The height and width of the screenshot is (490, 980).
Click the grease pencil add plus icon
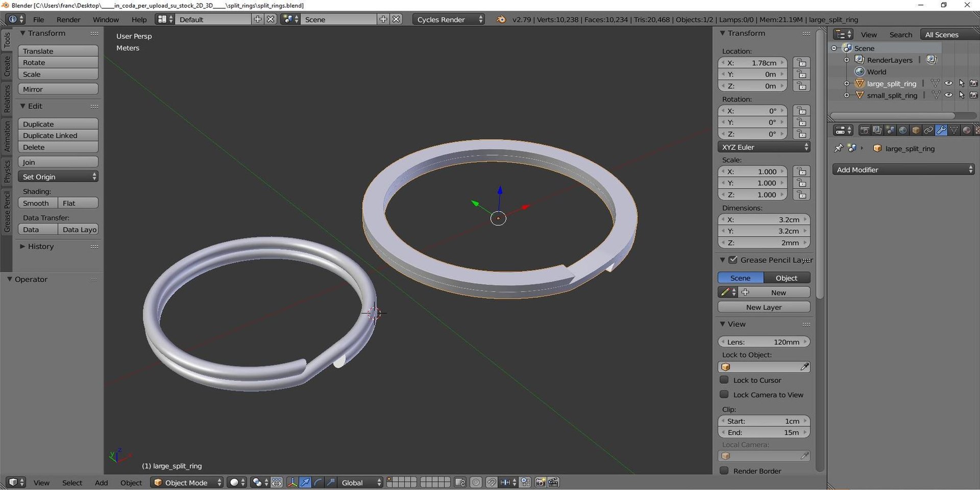(745, 292)
